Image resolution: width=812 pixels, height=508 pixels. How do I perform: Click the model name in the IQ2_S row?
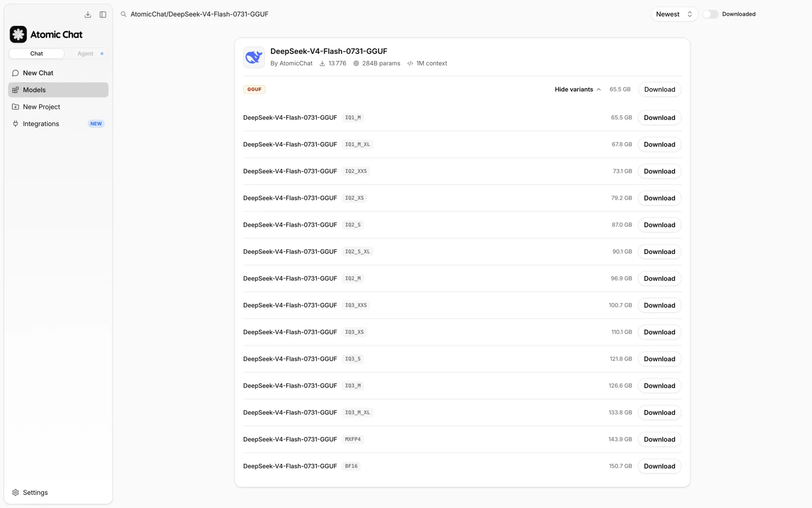point(290,225)
